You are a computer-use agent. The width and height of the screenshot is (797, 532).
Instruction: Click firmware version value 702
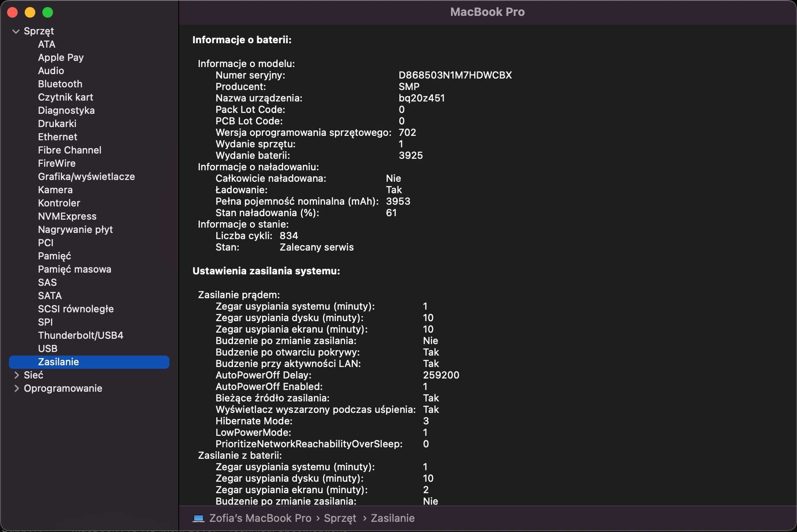[x=407, y=132]
